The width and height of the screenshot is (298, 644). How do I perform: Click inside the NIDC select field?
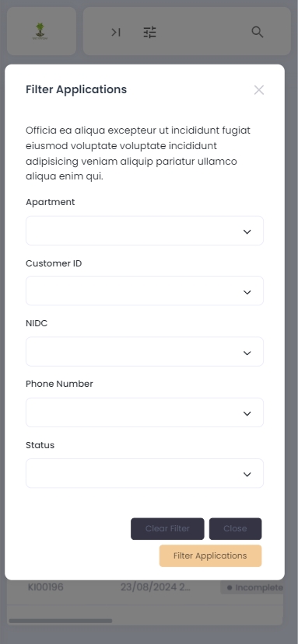(145, 352)
